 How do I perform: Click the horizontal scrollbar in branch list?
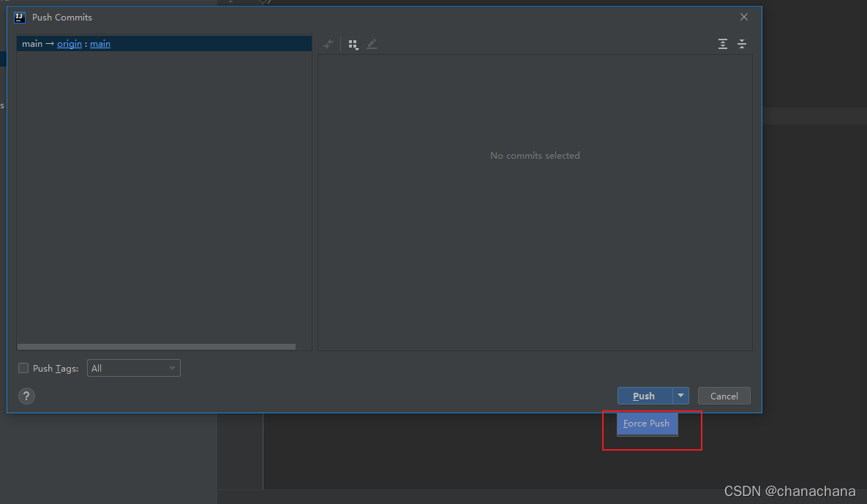tap(157, 347)
